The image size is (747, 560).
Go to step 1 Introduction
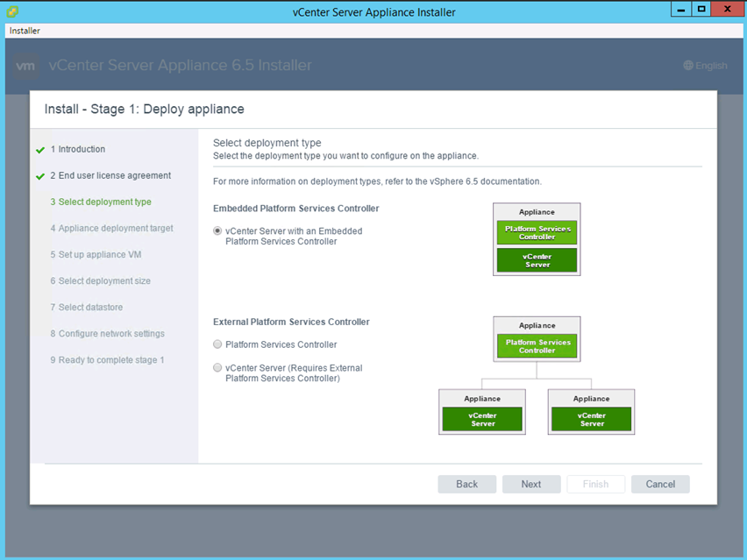(x=77, y=149)
